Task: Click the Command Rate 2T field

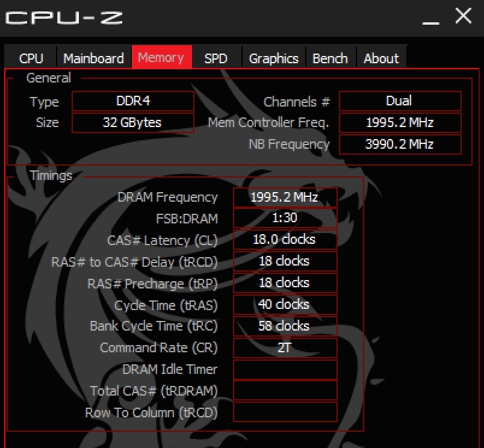Action: (285, 347)
